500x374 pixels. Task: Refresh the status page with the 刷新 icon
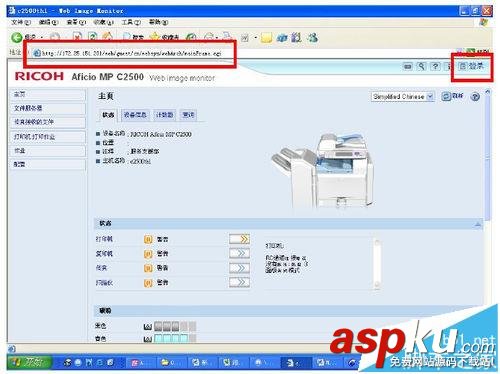[452, 96]
